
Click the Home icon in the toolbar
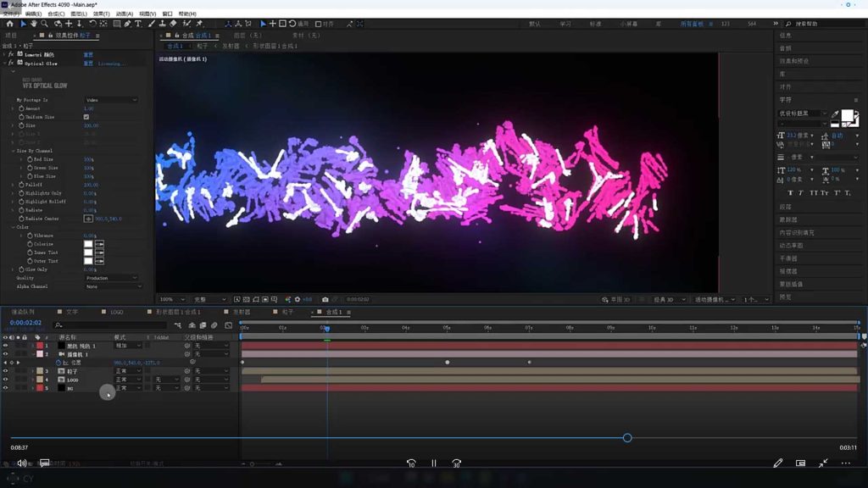(9, 24)
